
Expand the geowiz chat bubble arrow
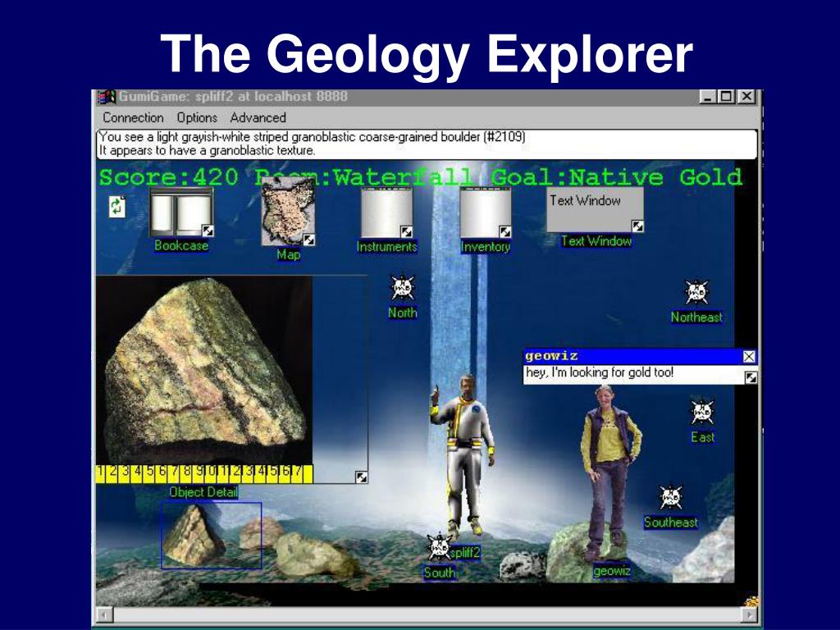coord(751,377)
